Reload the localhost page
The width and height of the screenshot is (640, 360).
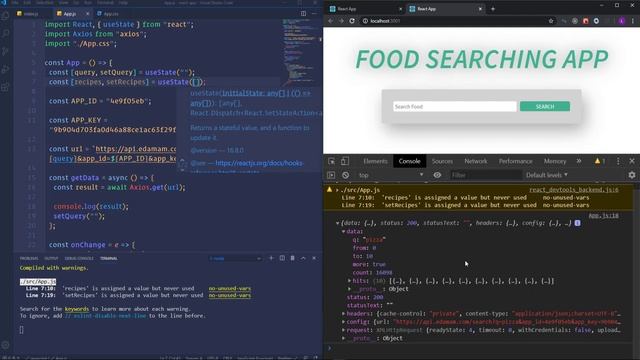(x=352, y=21)
